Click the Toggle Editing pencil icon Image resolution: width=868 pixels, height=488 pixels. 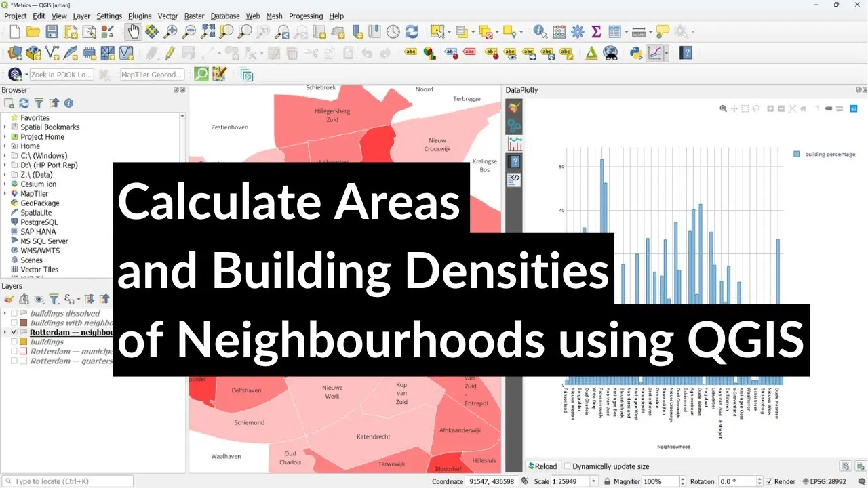click(x=170, y=53)
